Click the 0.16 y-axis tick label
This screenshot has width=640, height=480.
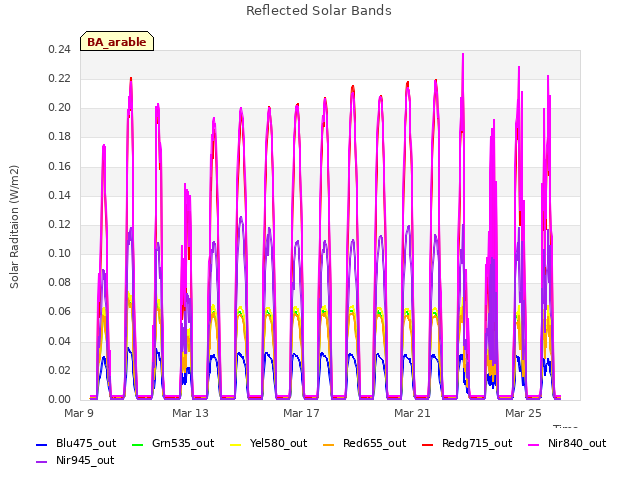(60, 167)
